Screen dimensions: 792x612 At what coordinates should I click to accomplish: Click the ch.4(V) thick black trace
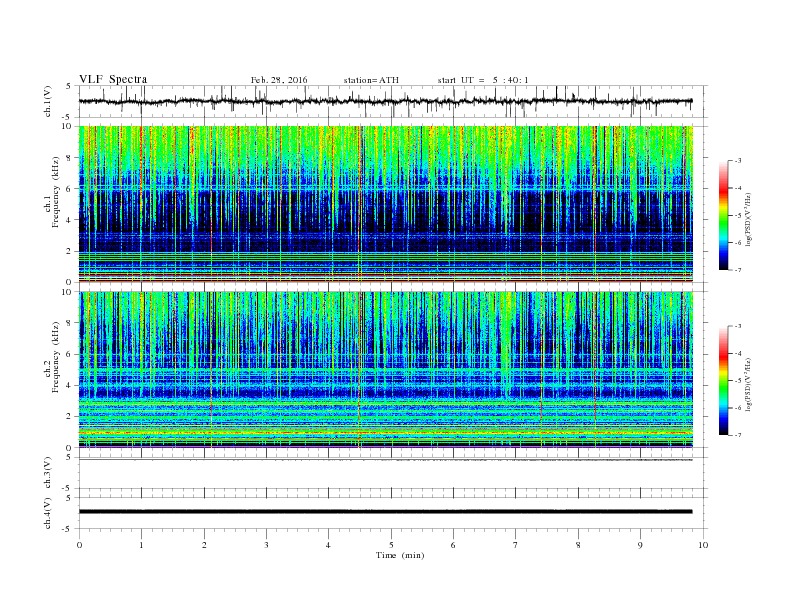tap(386, 512)
